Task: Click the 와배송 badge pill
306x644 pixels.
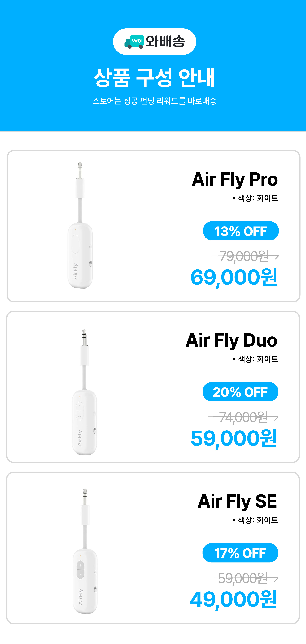Action: click(154, 41)
